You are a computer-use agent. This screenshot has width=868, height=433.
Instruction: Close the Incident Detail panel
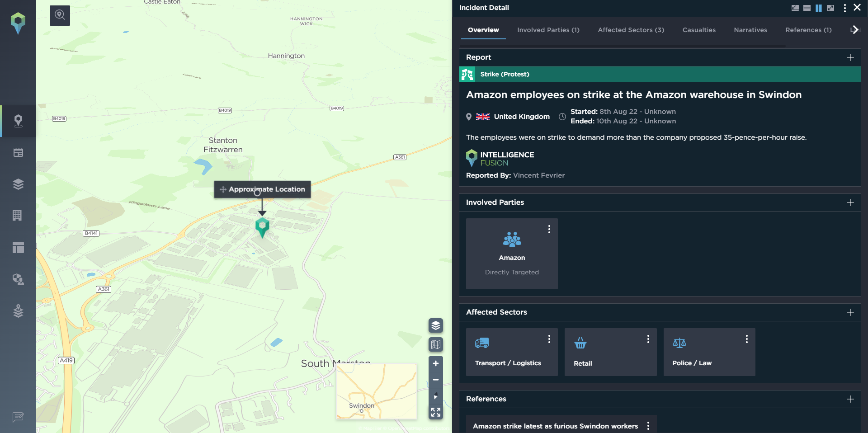click(x=857, y=7)
